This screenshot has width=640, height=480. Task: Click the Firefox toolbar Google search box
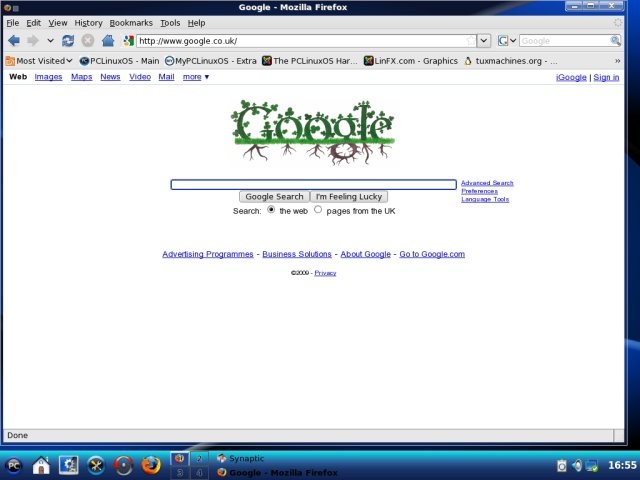point(565,41)
